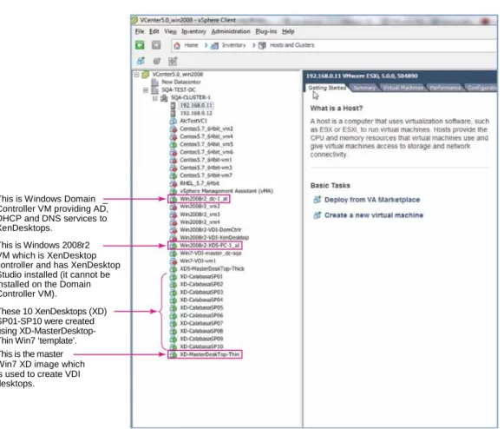The image size is (504, 429).
Task: Click the middle gear-like toolbar icon
Action: [156, 61]
